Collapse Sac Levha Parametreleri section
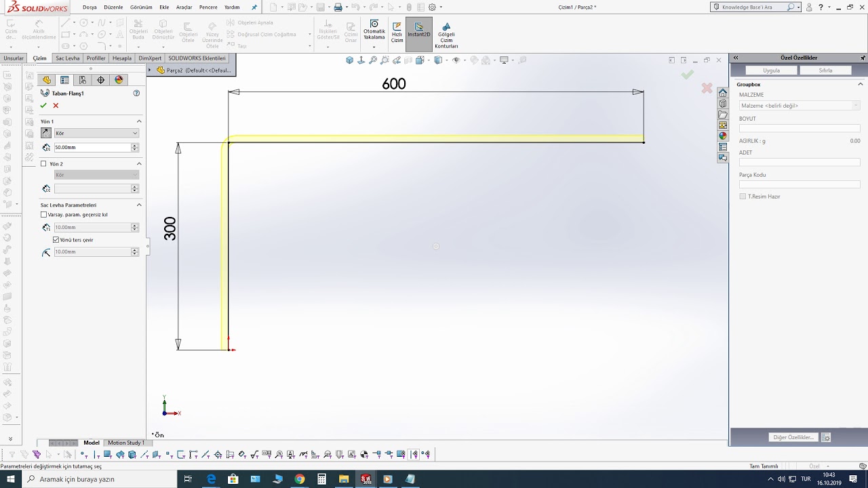 tap(139, 205)
